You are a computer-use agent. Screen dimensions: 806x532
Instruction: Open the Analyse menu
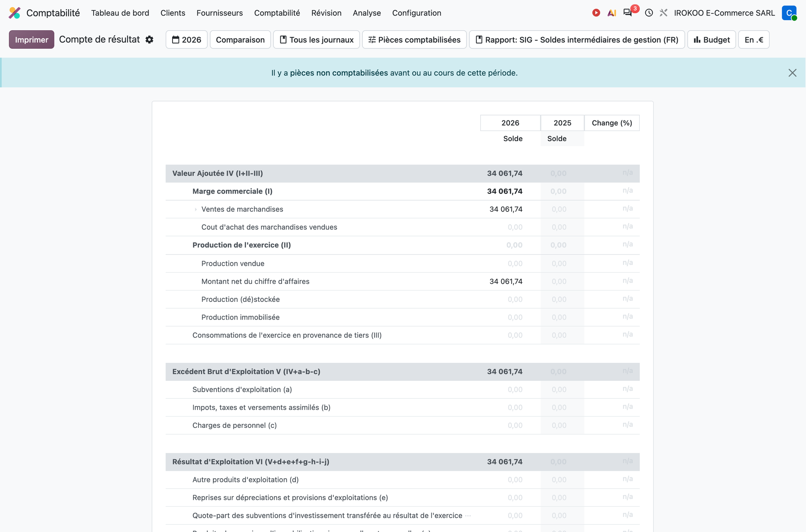click(366, 13)
